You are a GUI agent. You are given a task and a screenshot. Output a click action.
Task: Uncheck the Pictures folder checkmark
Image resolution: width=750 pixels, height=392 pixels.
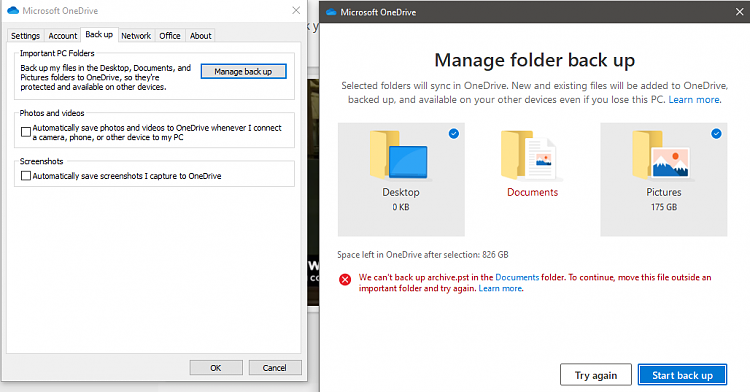[716, 134]
